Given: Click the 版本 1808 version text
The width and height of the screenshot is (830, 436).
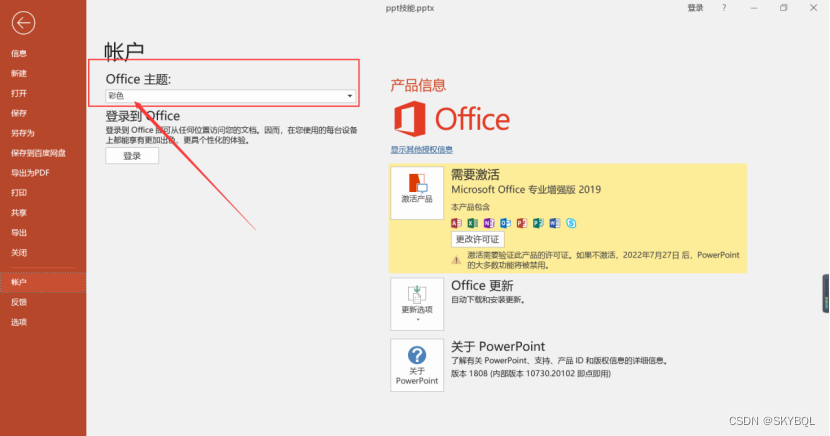Looking at the screenshot, I should point(531,374).
